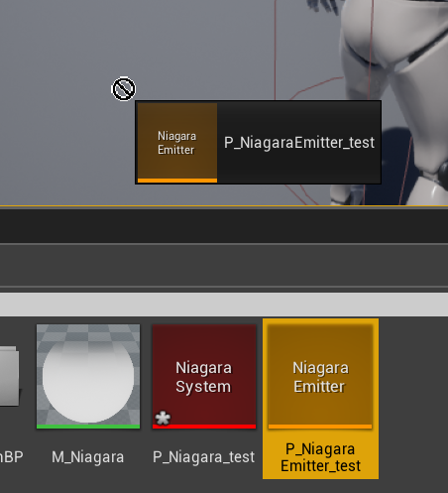Click the mannequin character in the viewport

(x=394, y=99)
